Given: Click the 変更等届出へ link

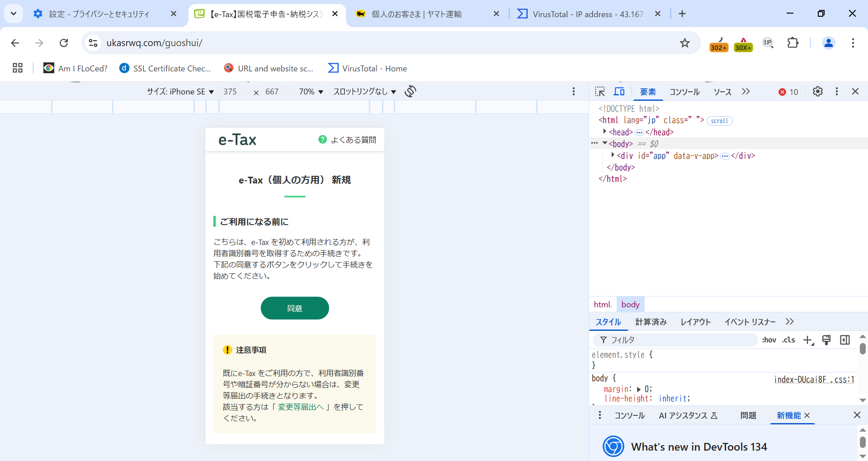Looking at the screenshot, I should 301,407.
